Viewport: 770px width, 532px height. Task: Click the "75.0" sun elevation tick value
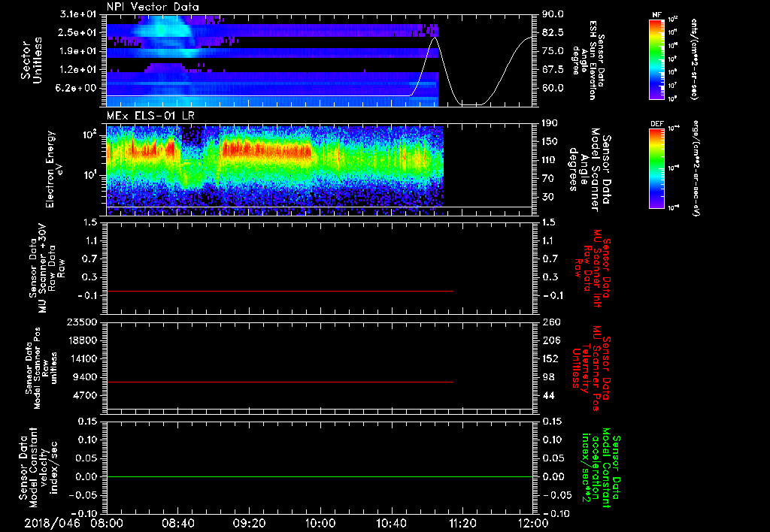click(x=553, y=51)
